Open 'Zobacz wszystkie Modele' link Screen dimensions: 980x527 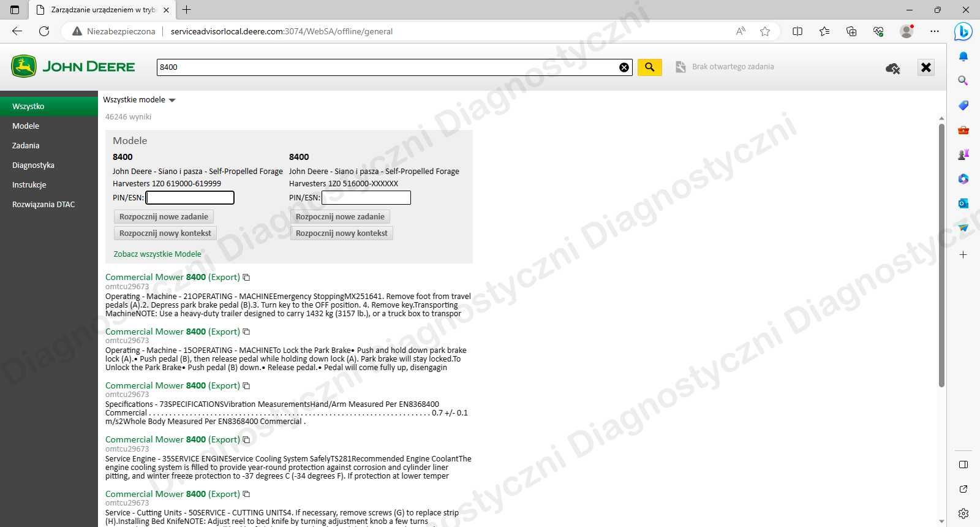coord(157,254)
